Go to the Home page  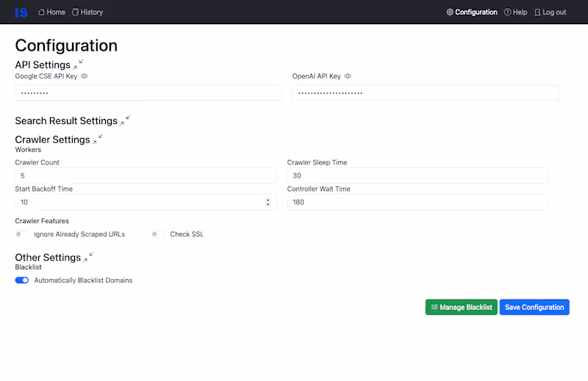51,12
